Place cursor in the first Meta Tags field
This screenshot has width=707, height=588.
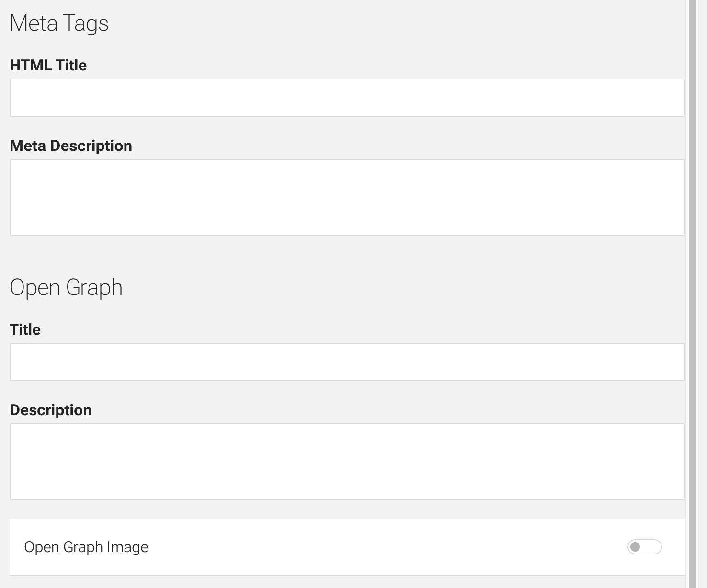pyautogui.click(x=347, y=98)
